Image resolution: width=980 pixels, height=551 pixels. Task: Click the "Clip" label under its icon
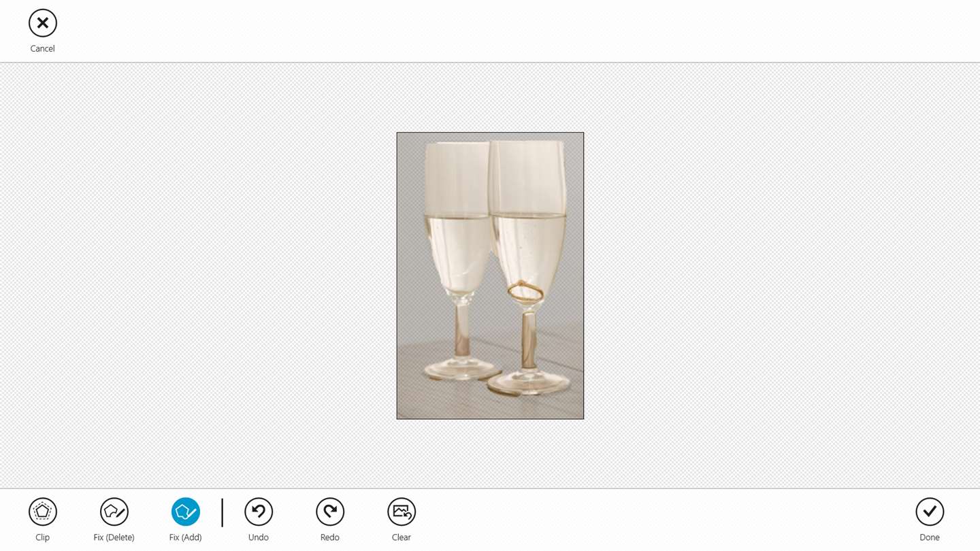pos(42,537)
